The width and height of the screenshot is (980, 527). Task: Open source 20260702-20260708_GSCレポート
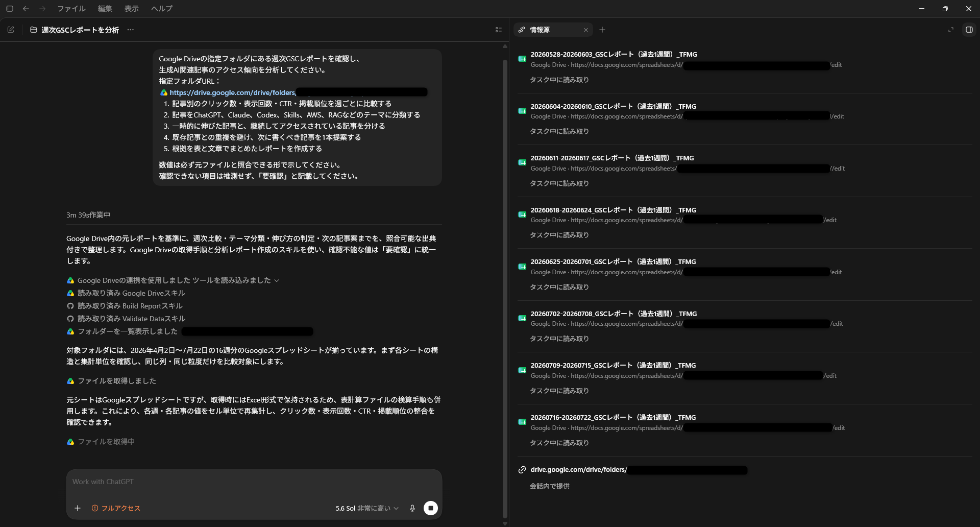click(614, 314)
